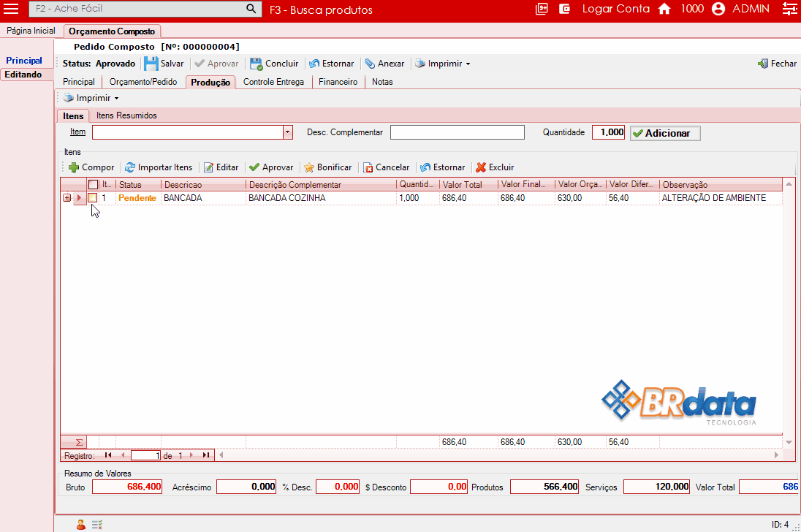
Task: Open the hamburger menu icon
Action: (x=12, y=9)
